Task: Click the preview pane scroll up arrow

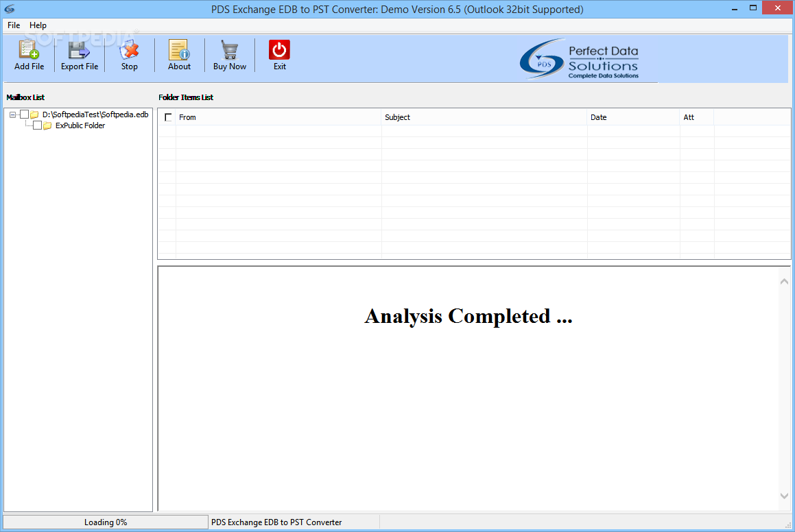Action: (x=784, y=281)
